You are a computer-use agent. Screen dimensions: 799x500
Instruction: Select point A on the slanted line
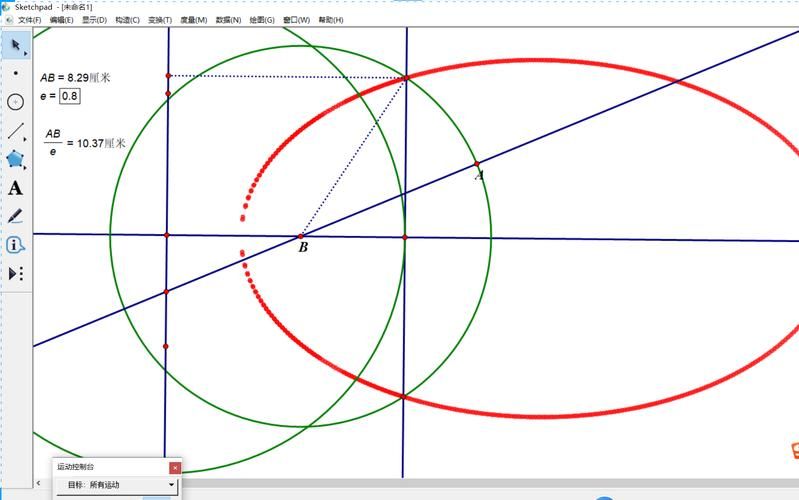pyautogui.click(x=477, y=164)
